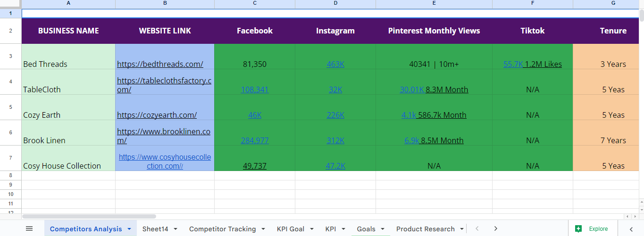Select column C header
This screenshot has height=236, width=644.
pos(255,3)
